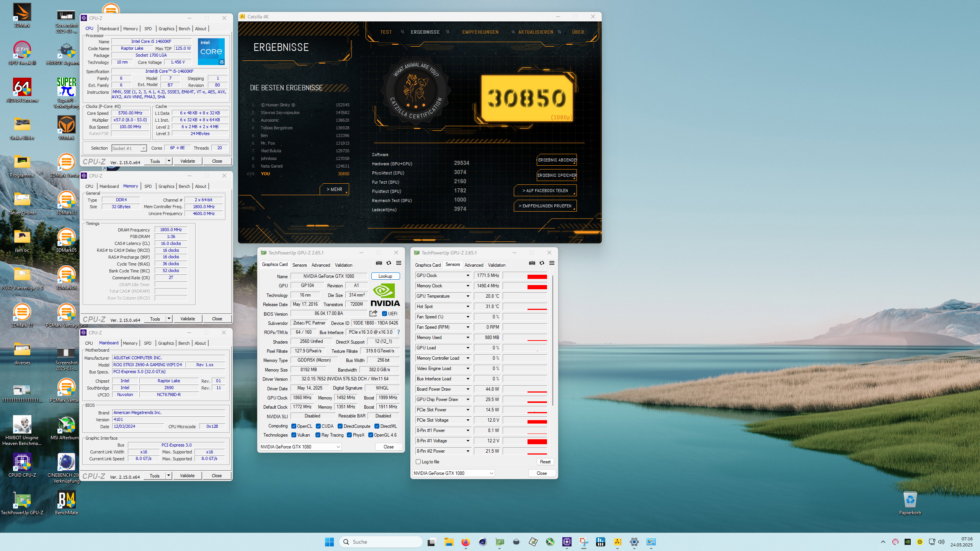The width and height of the screenshot is (980, 551).
Task: Open the Papierkorb recycle bin
Action: click(910, 503)
